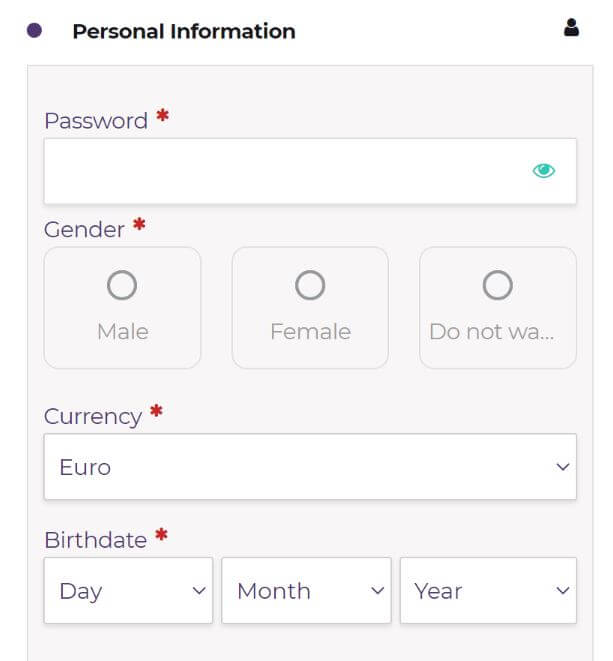613x661 pixels.
Task: Open the birthdate Year dropdown
Action: pos(488,591)
